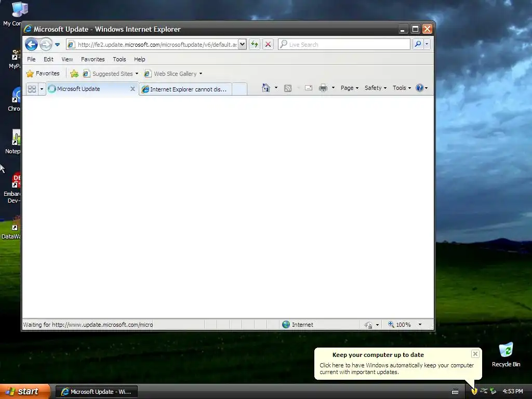The width and height of the screenshot is (532, 399).
Task: Switch to Internet Explorer cannot display tab
Action: (185, 89)
